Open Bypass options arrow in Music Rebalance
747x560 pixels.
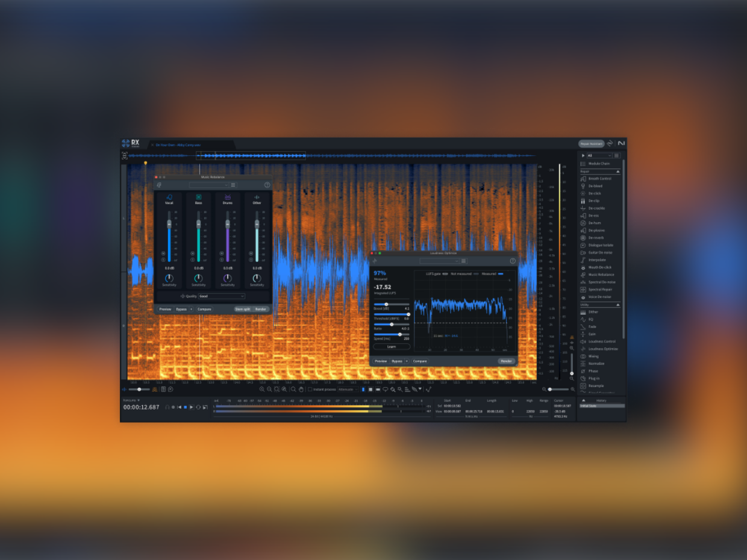[192, 309]
